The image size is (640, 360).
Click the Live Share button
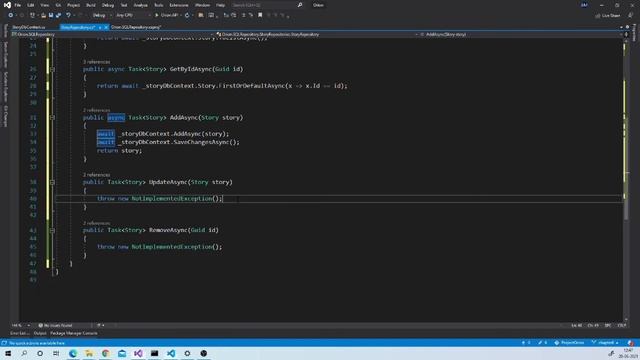click(608, 16)
